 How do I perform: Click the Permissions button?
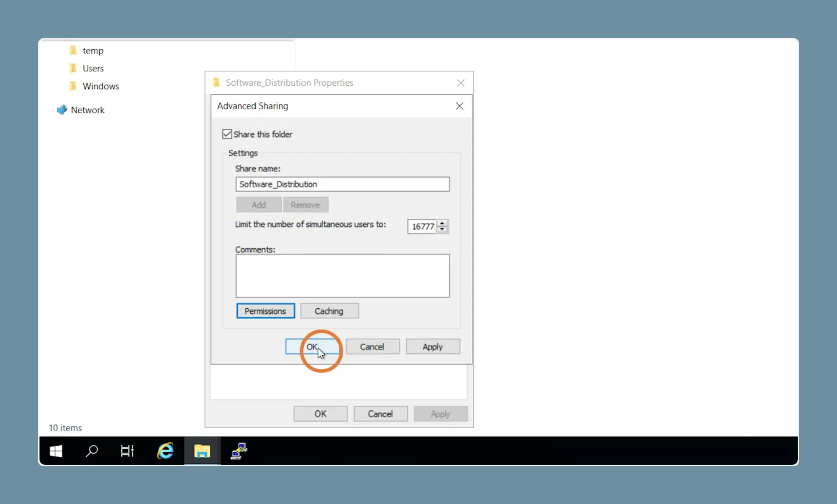tap(265, 310)
